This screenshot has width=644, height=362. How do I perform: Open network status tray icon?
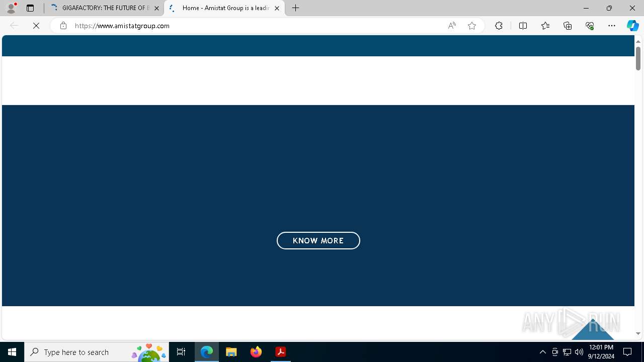click(x=567, y=352)
